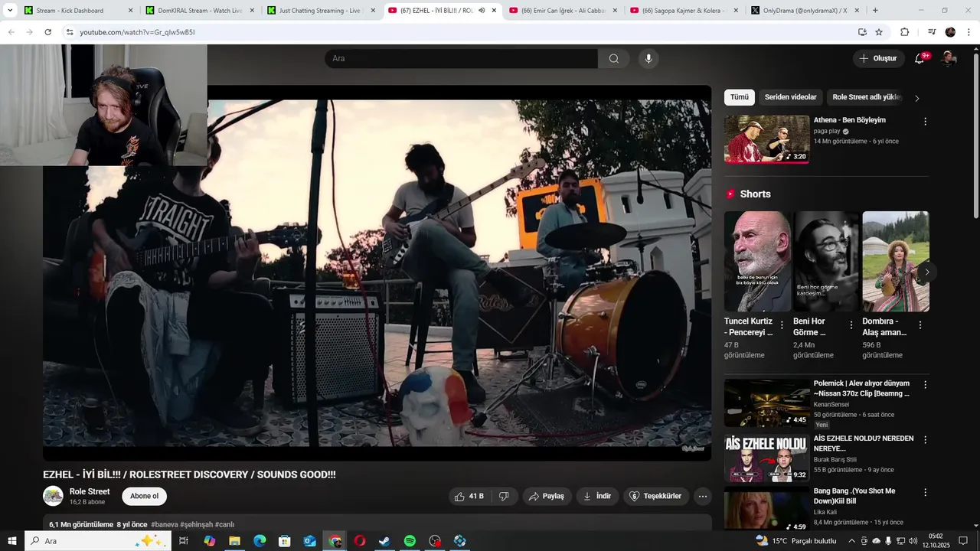Open Chrome tab search dropdown

coord(10,11)
